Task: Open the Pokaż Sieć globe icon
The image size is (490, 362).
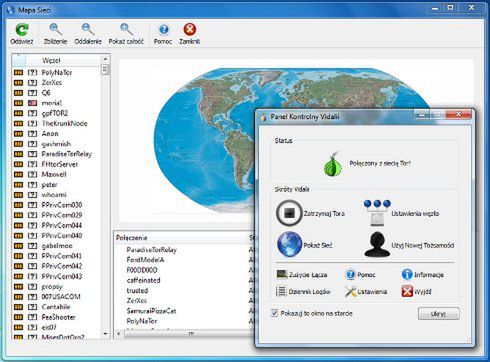Action: (289, 244)
